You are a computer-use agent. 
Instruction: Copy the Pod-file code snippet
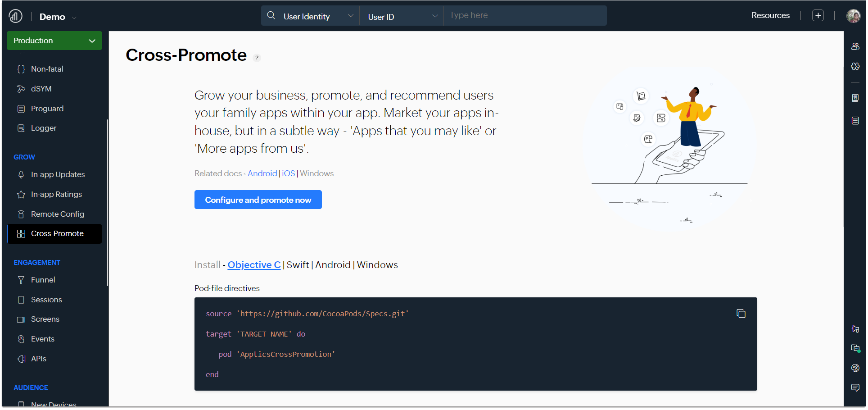[x=741, y=314]
